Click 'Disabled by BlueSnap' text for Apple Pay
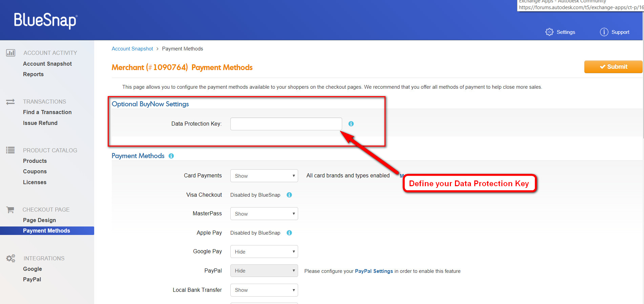This screenshot has height=304, width=644. point(255,233)
